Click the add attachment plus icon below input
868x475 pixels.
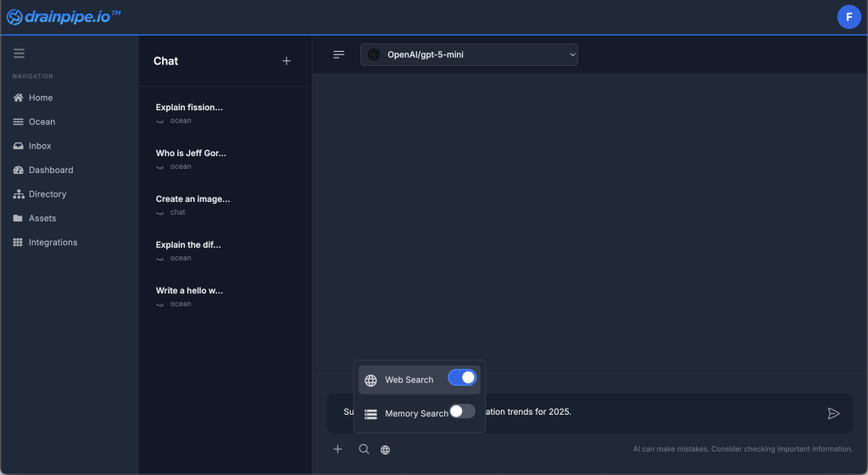click(x=337, y=450)
